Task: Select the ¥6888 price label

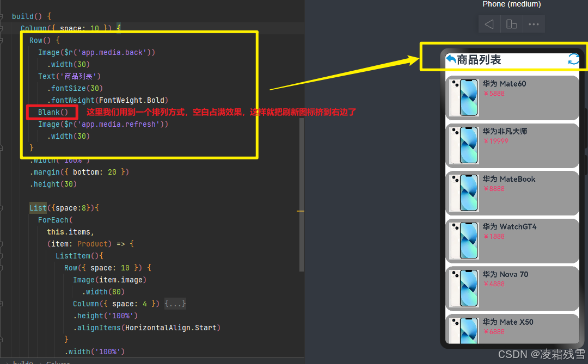Action: [x=494, y=331]
